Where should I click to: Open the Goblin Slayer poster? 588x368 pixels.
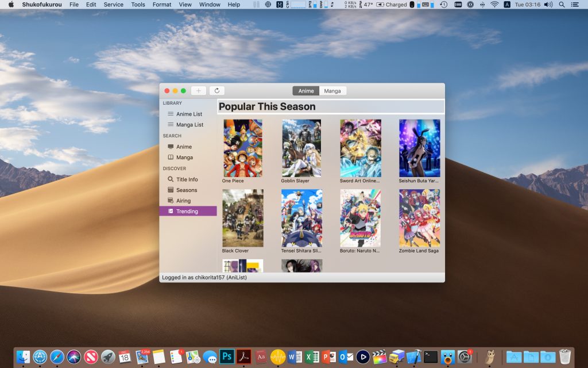[x=301, y=148]
